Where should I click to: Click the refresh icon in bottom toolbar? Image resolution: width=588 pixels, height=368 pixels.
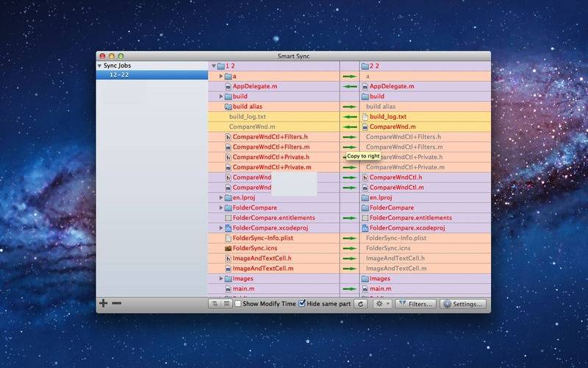360,304
